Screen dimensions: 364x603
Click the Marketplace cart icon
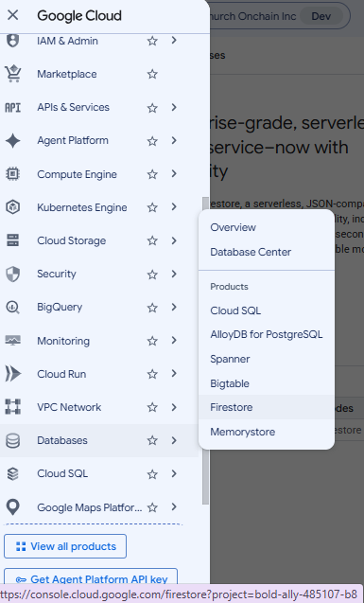12,74
